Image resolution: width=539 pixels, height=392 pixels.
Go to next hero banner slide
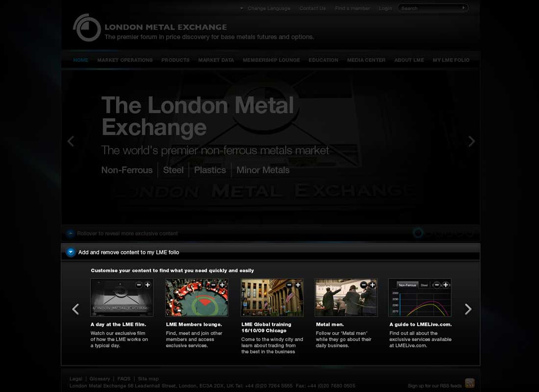[x=471, y=141]
